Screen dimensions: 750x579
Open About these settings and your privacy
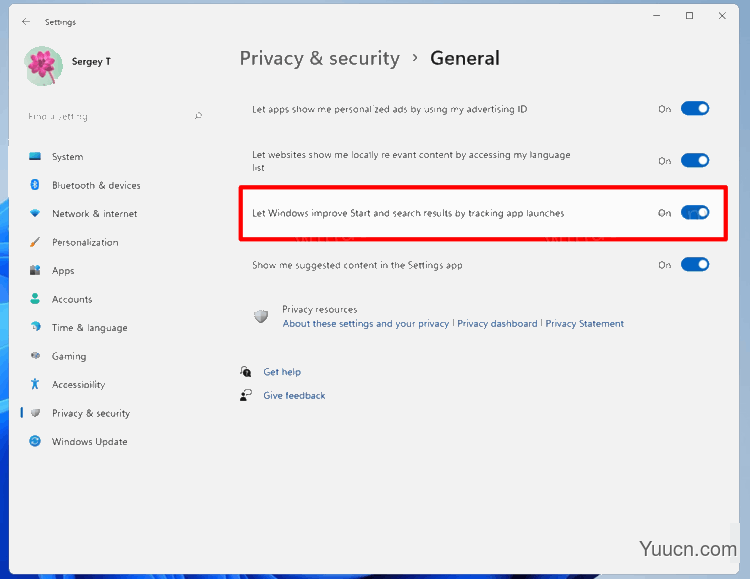click(x=366, y=323)
